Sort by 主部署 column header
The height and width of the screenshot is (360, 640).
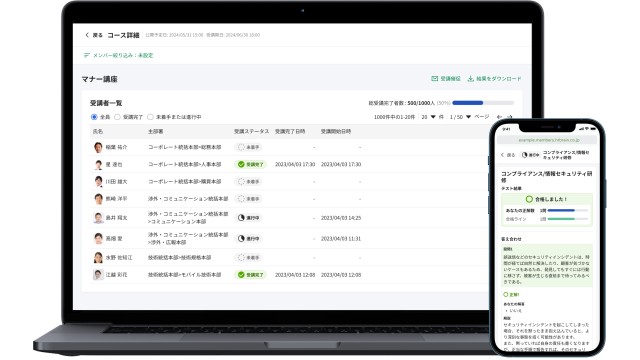(x=156, y=131)
